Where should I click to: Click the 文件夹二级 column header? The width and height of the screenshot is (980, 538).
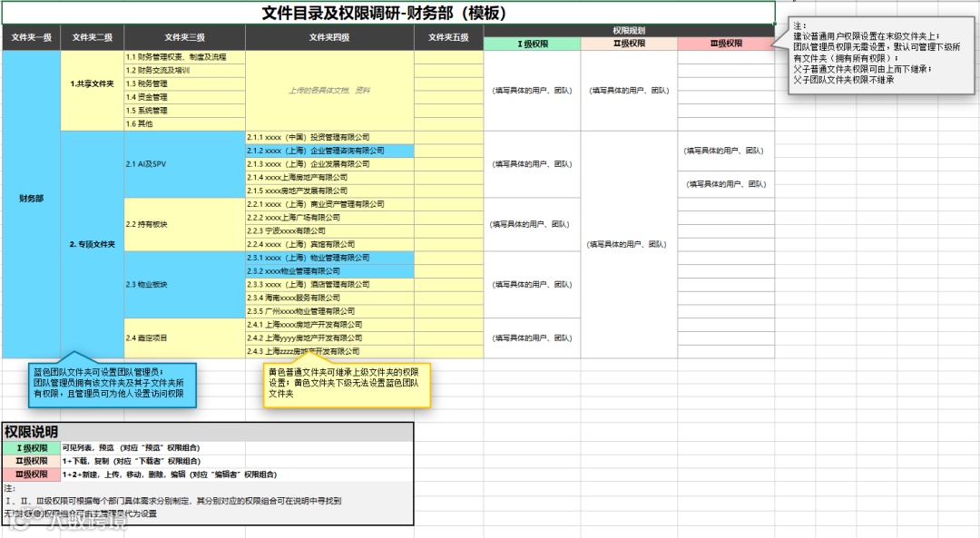tap(92, 37)
